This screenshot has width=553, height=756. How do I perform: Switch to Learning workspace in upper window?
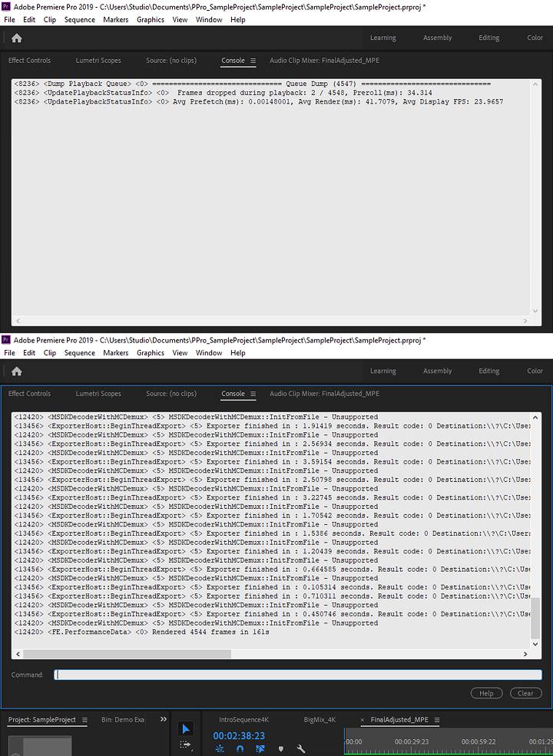[x=383, y=38]
